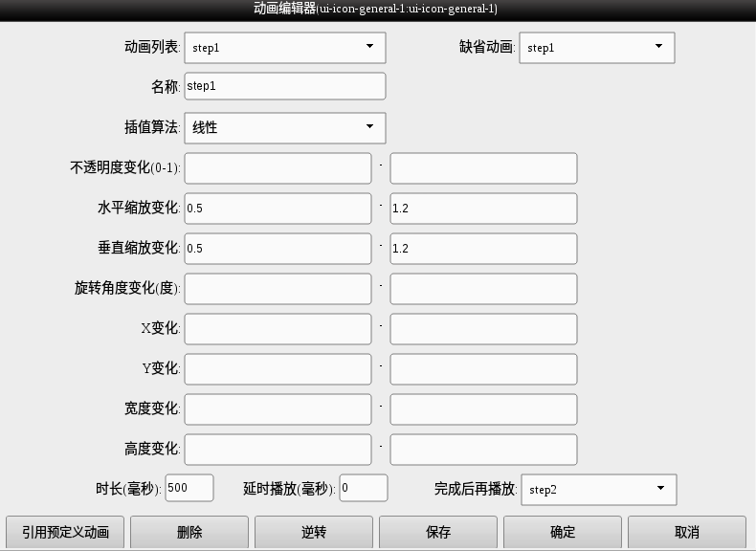Click the 插值算法 label

[x=152, y=127]
